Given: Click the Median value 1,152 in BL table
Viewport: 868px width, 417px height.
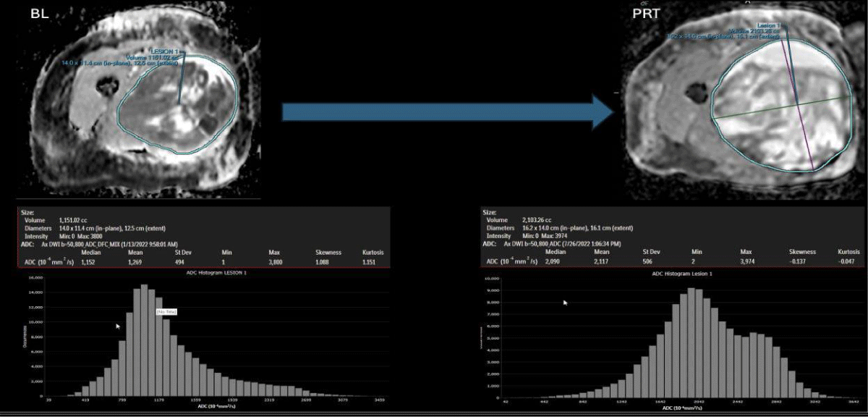Looking at the screenshot, I should pos(89,261).
